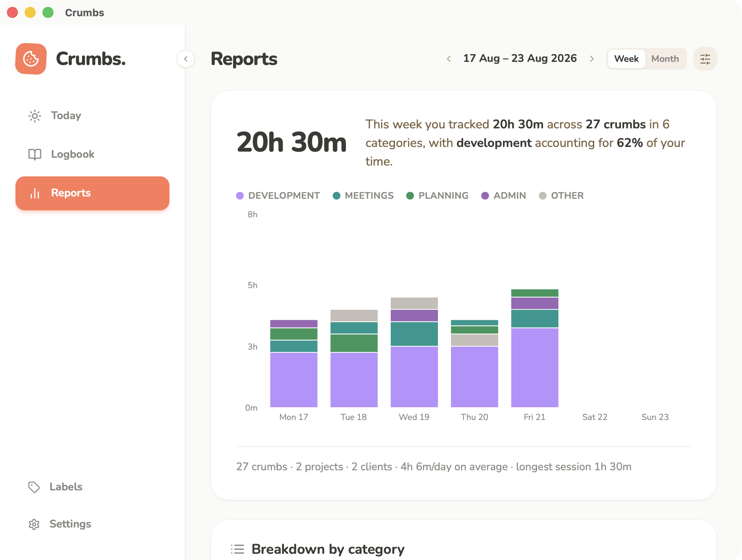The image size is (742, 560).
Task: Collapse the sidebar with the chevron button
Action: coord(186,59)
